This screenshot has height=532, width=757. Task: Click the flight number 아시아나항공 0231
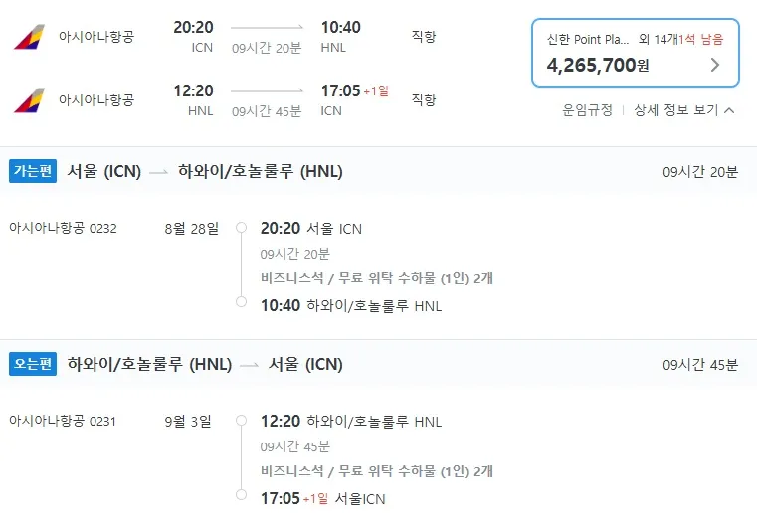click(x=63, y=421)
